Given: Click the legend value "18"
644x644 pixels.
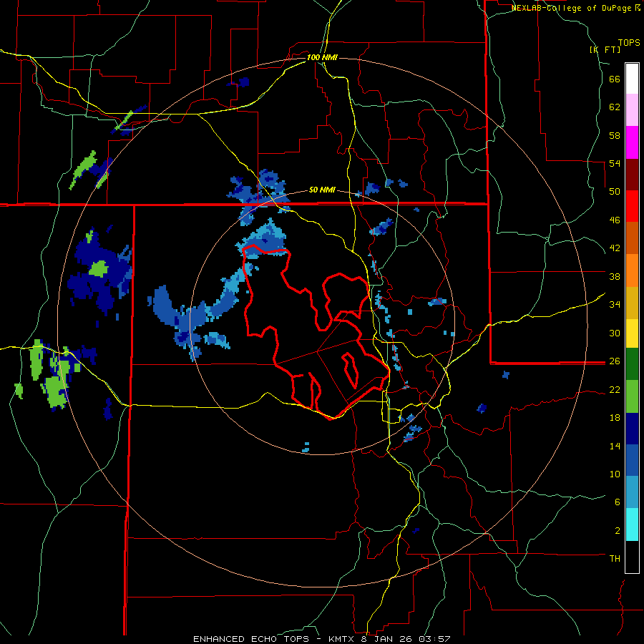Looking at the screenshot, I should coord(615,418).
